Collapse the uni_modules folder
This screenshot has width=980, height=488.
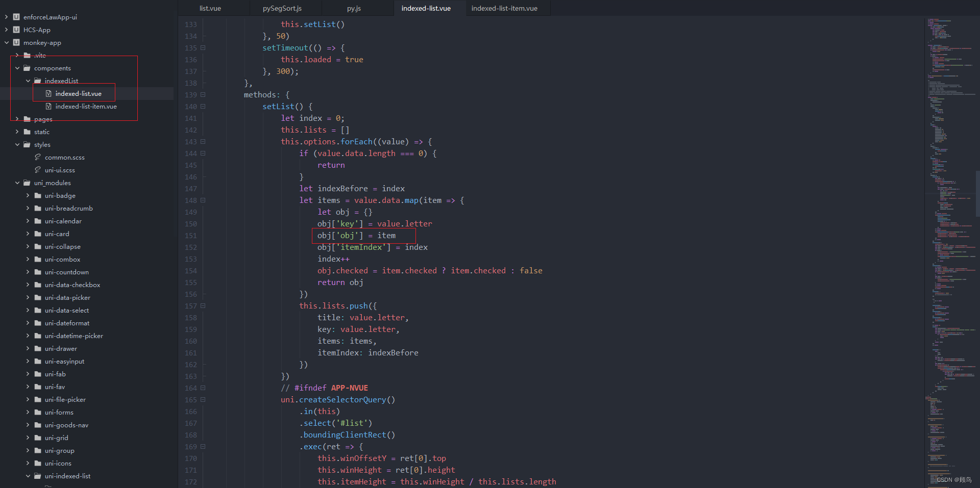point(17,183)
